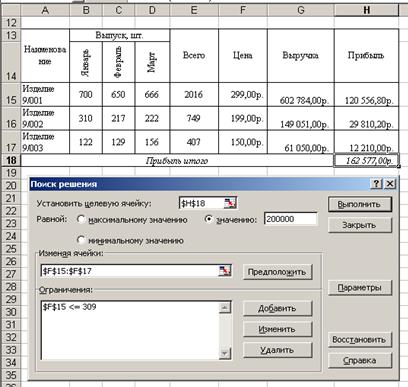Click the revenue cell 602 784,00р.
The width and height of the screenshot is (408, 387).
click(x=301, y=95)
